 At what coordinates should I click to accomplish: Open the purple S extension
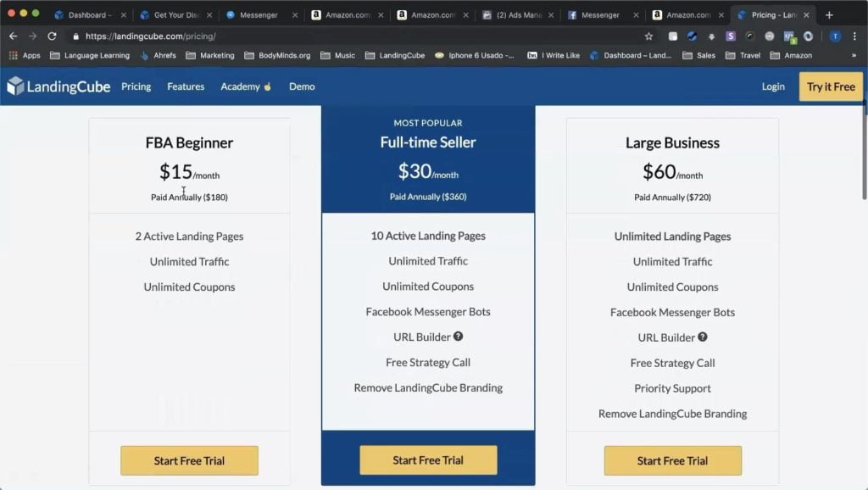[731, 36]
